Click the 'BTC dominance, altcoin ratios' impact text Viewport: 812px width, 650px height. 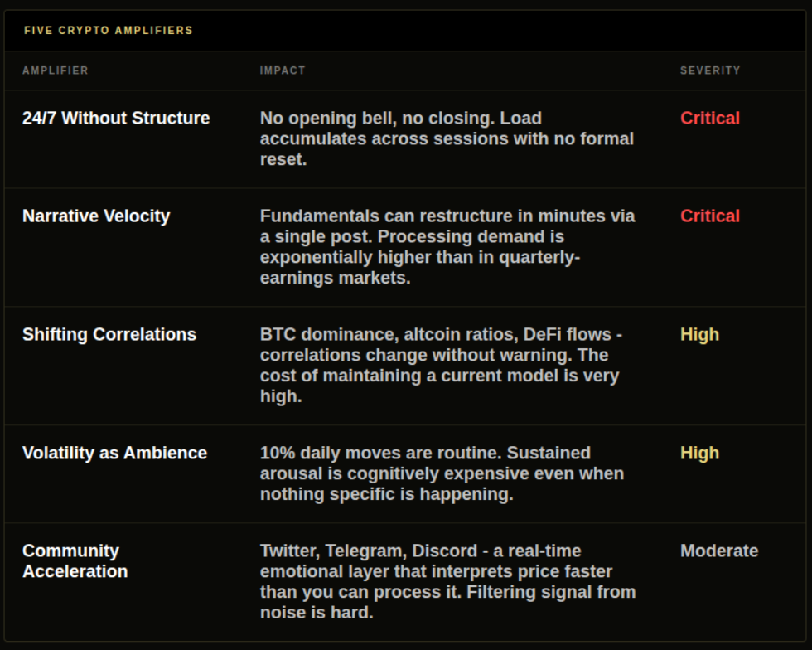441,366
